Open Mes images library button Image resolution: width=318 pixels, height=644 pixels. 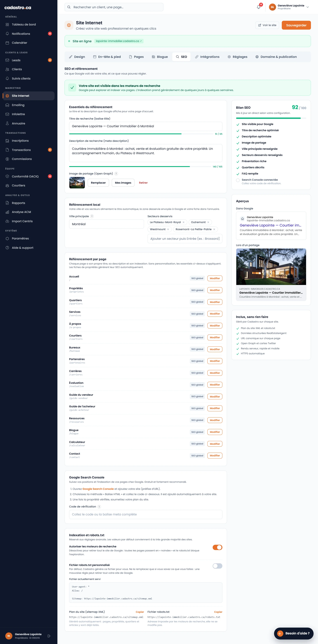123,183
